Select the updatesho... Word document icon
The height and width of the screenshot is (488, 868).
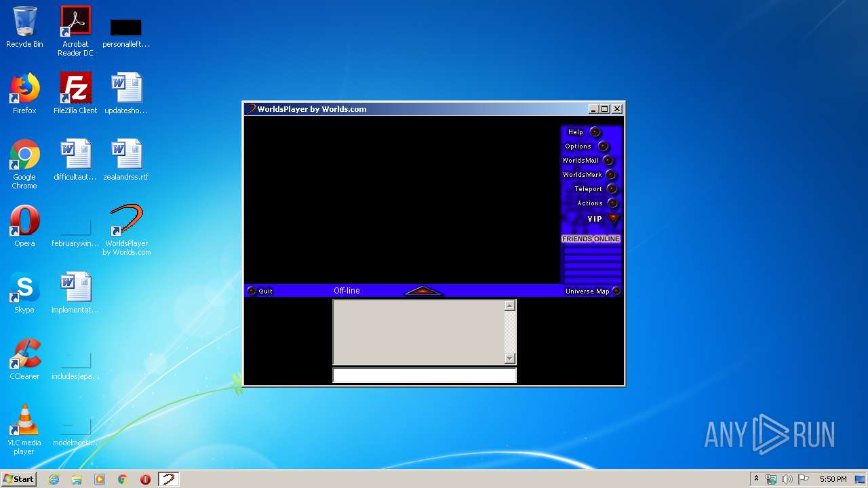click(x=126, y=94)
